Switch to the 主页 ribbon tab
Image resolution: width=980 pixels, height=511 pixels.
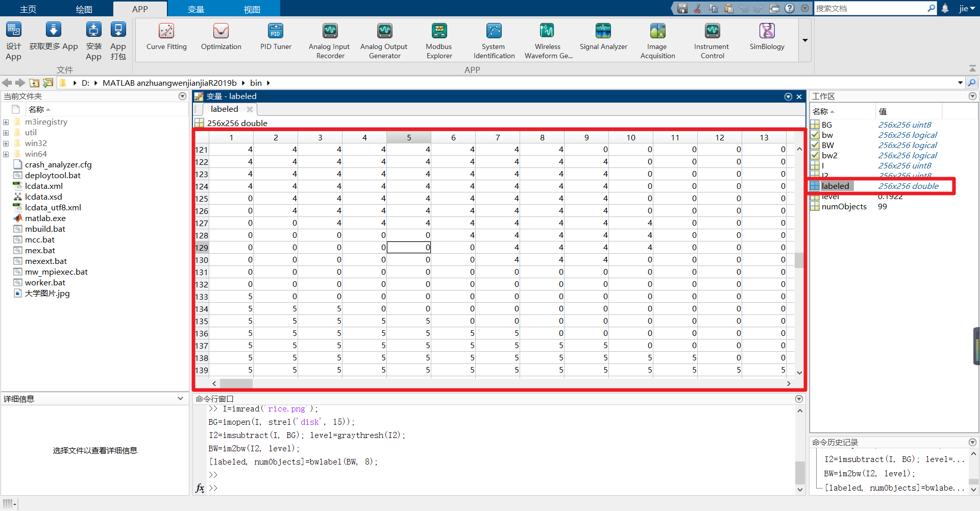[x=28, y=8]
